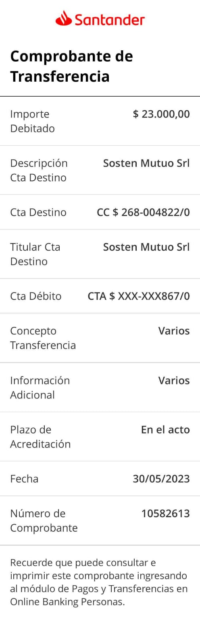Click the Varios value beside Información Adicional

pyautogui.click(x=174, y=380)
